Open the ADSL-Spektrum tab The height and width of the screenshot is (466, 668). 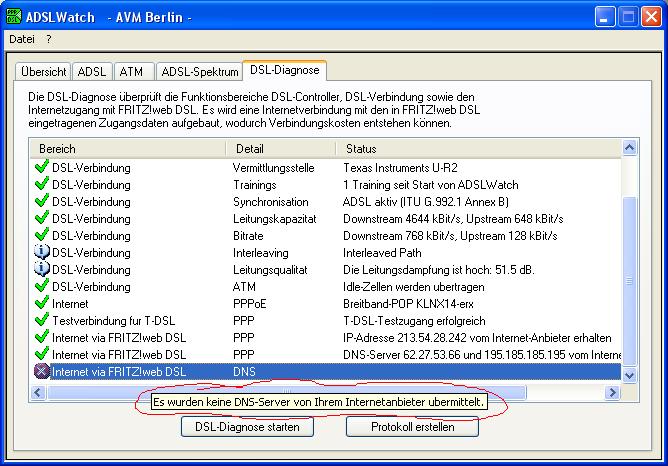pos(200,72)
